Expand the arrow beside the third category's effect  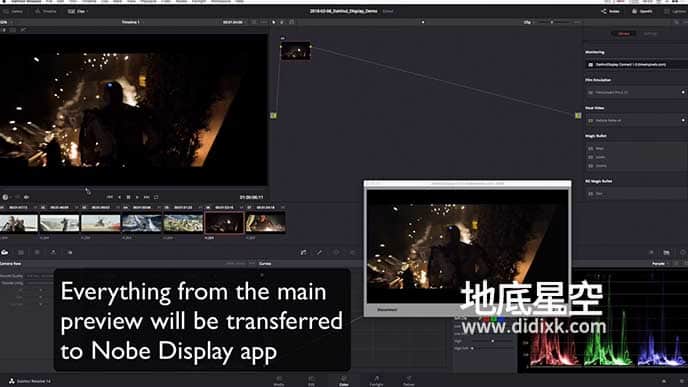[x=683, y=120]
